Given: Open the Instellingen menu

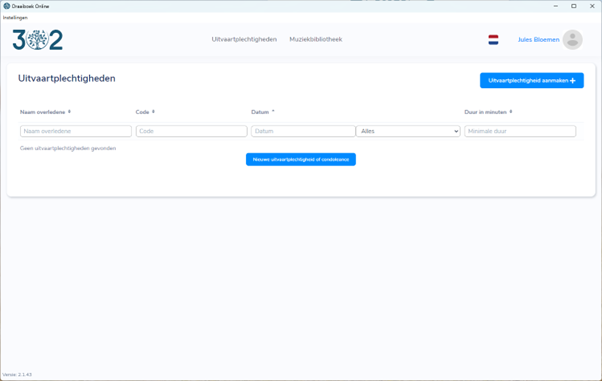Looking at the screenshot, I should tap(15, 18).
